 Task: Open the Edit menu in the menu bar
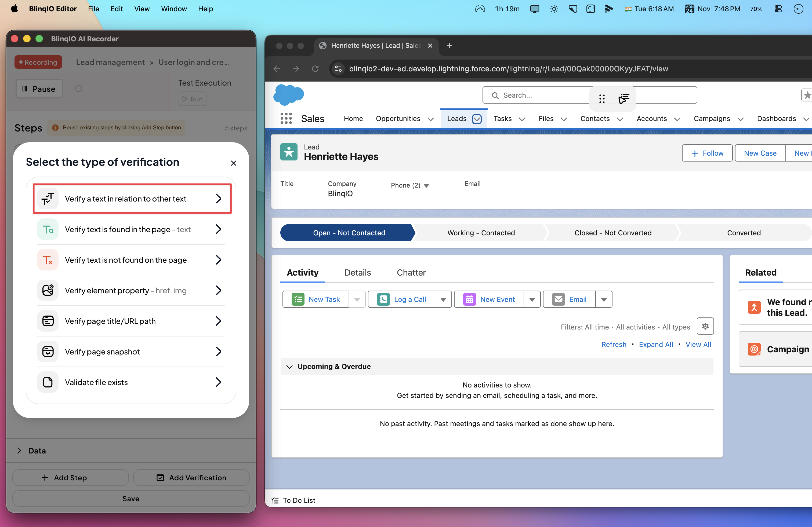click(x=116, y=9)
